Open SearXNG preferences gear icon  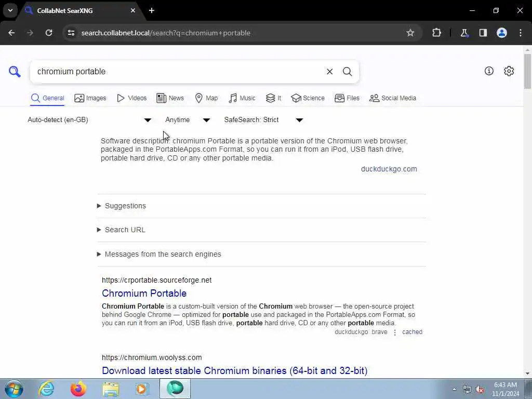click(509, 71)
